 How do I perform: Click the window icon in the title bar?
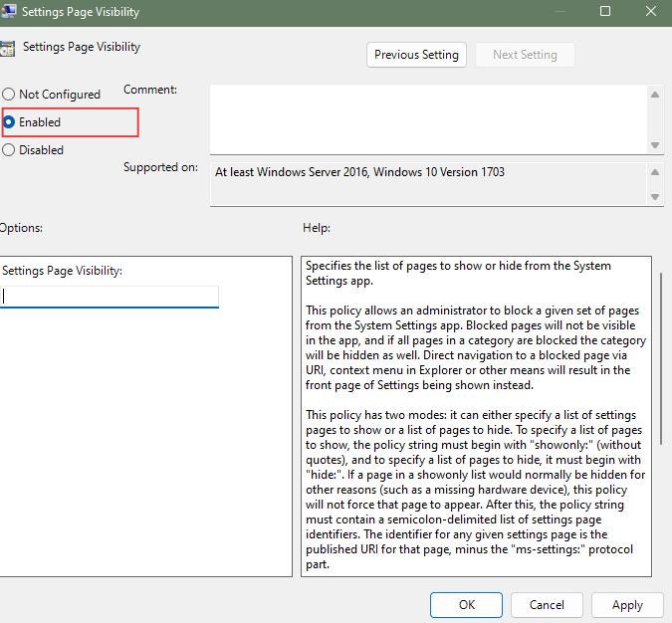point(6,12)
